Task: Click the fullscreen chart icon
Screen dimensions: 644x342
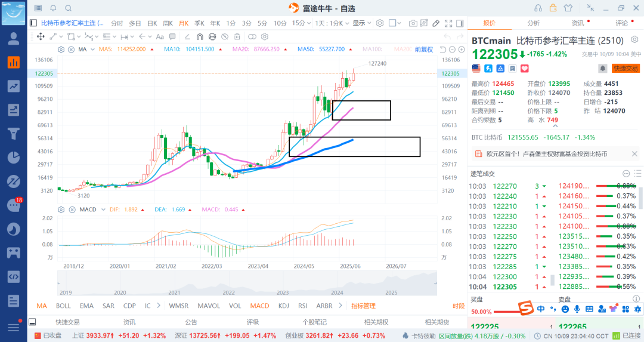Action: click(x=448, y=23)
